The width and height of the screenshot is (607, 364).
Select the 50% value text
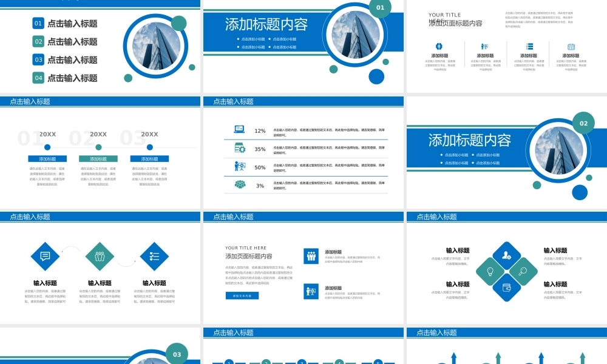pos(260,167)
